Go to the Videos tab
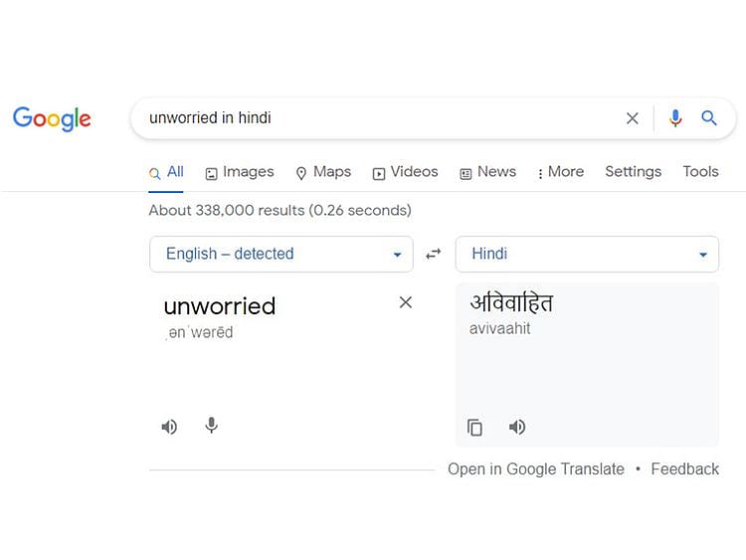Viewport: 746px width, 560px height. tap(406, 172)
